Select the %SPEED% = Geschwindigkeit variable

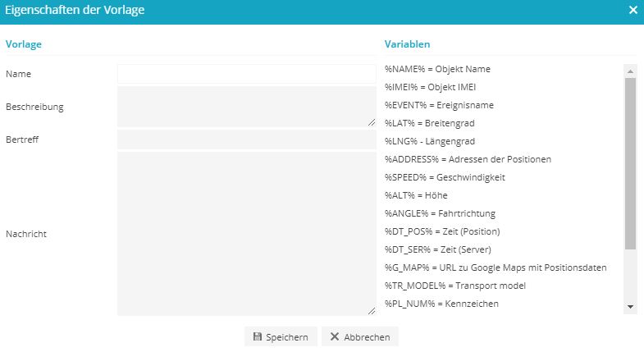coord(445,177)
